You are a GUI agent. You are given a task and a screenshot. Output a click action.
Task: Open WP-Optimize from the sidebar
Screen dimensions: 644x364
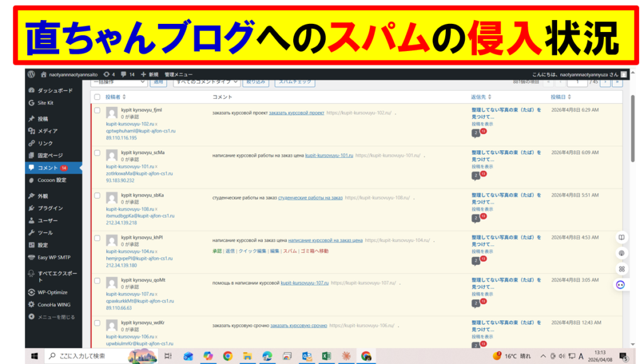tap(52, 292)
